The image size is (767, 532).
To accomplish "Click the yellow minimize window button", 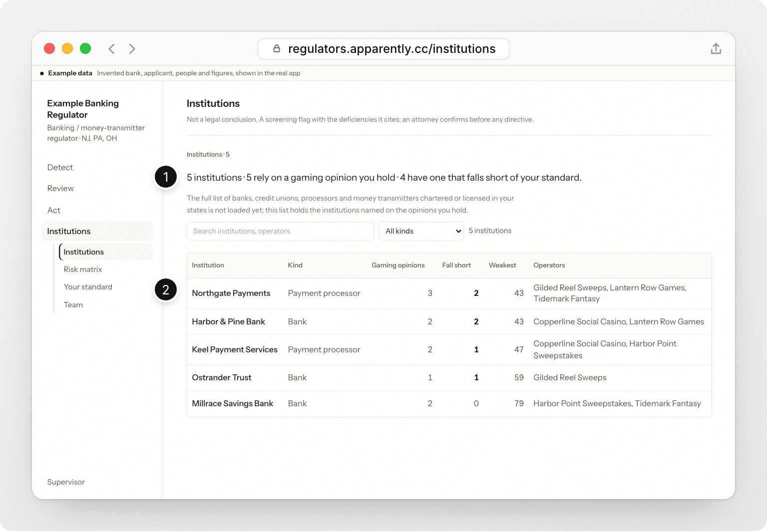I will coord(67,48).
